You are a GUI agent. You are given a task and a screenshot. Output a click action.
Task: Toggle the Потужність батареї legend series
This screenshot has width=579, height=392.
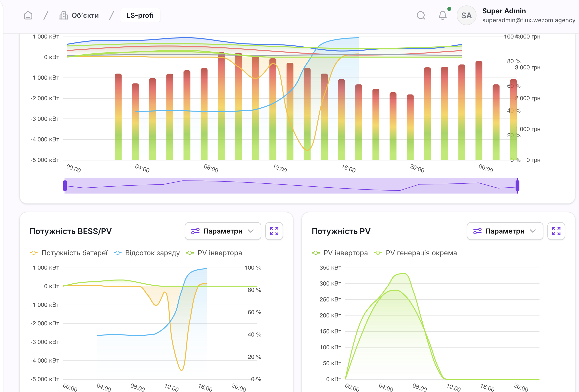point(68,253)
